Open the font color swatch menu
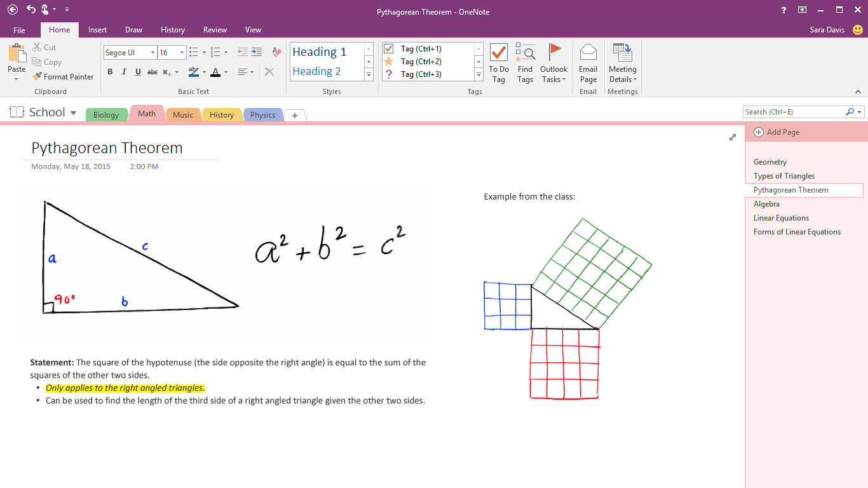 point(226,72)
